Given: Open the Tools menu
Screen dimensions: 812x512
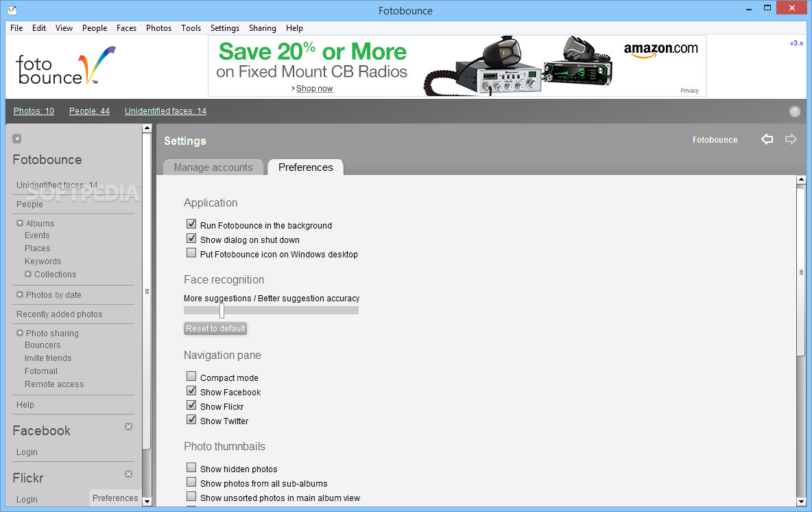Looking at the screenshot, I should [191, 28].
